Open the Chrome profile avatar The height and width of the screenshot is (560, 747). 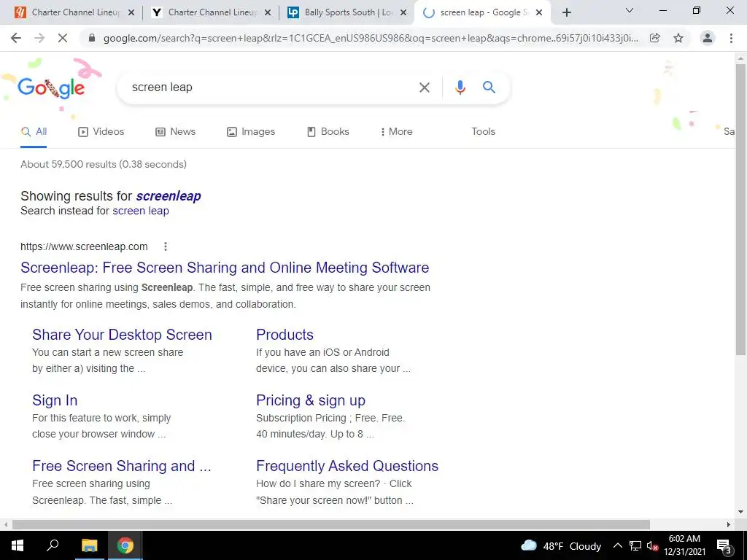click(708, 38)
